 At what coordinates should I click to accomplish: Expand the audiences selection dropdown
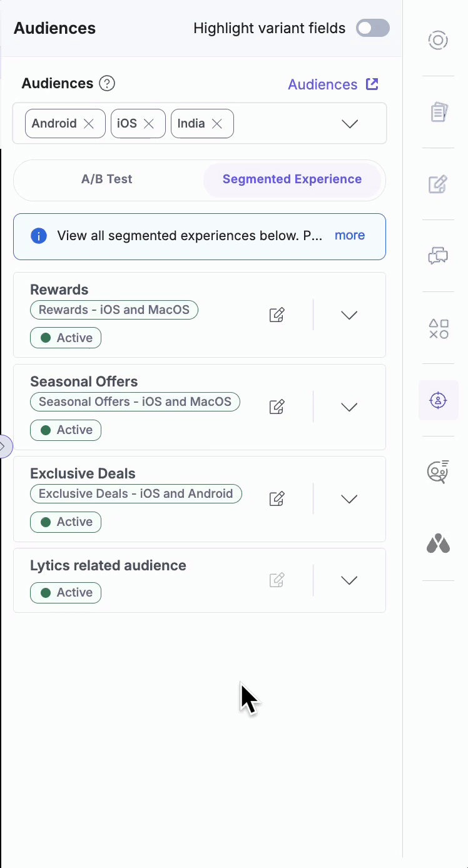point(349,123)
